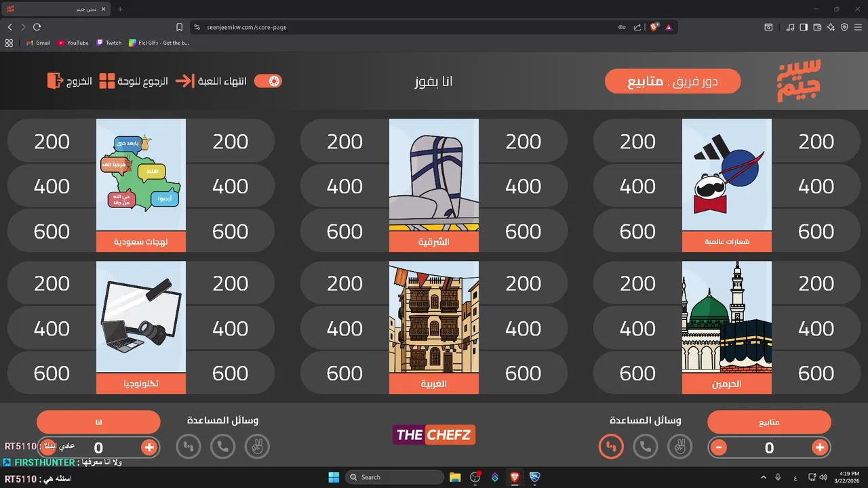868x488 pixels.
Task: Click the taskbar Search box
Action: [395, 477]
